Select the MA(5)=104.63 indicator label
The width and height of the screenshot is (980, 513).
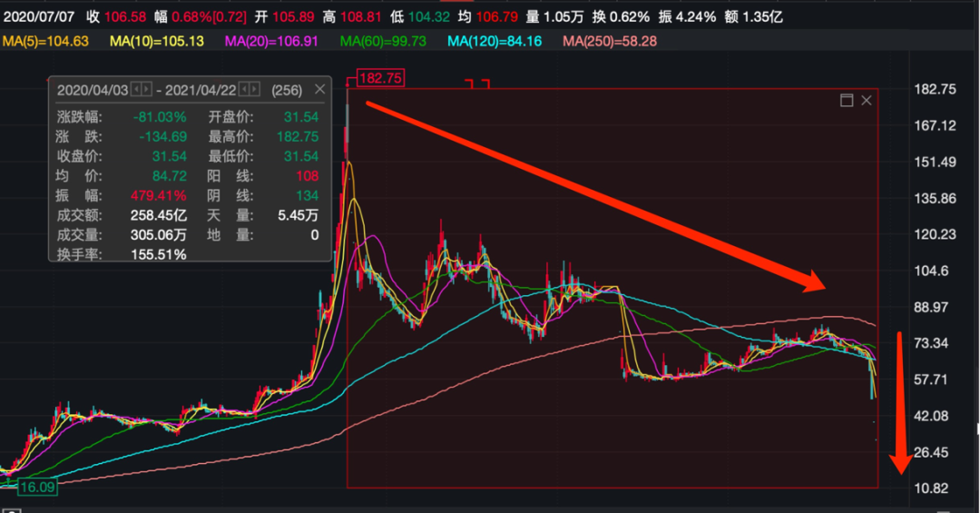[x=45, y=41]
